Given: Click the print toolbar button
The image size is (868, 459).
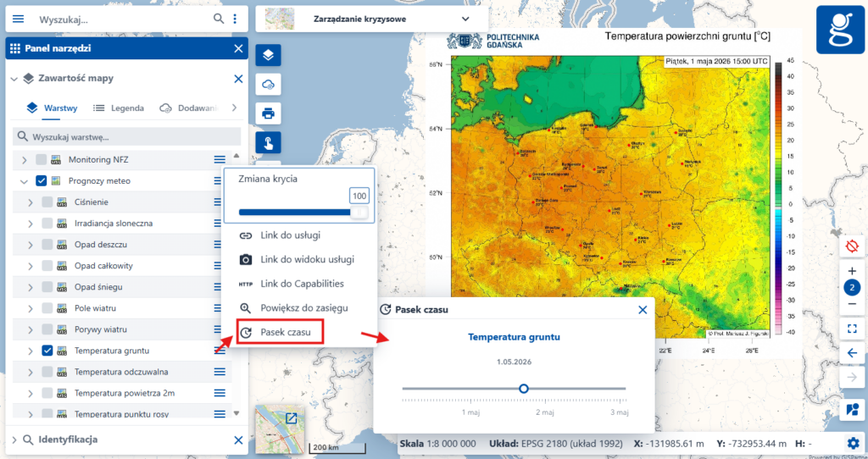Looking at the screenshot, I should [268, 113].
